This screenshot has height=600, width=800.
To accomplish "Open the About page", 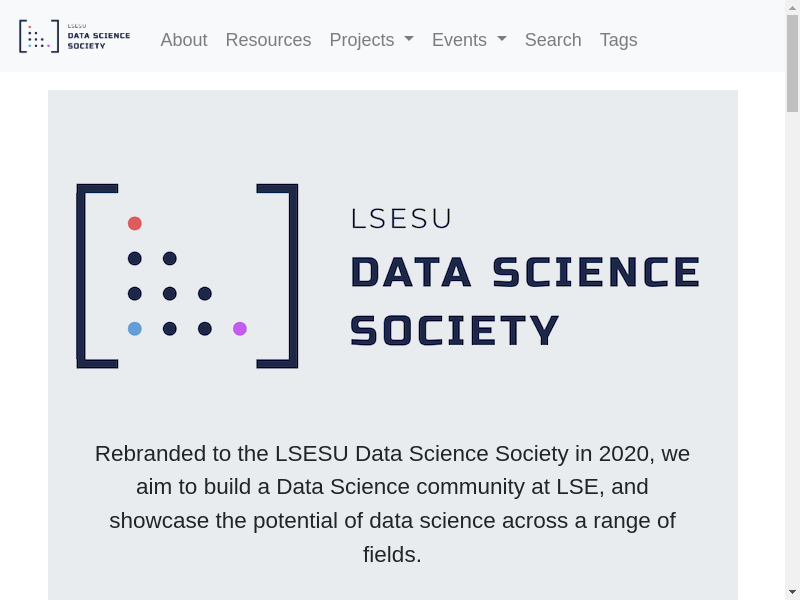I will tap(184, 40).
